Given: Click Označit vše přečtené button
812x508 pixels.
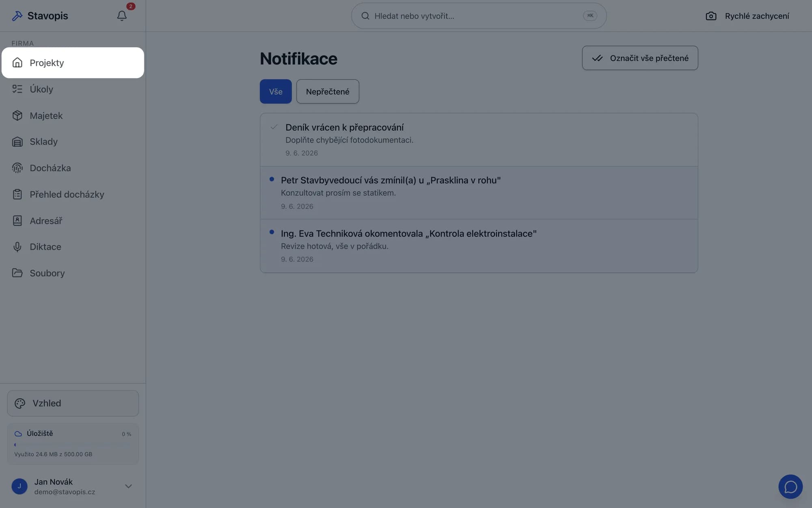Looking at the screenshot, I should 640,58.
